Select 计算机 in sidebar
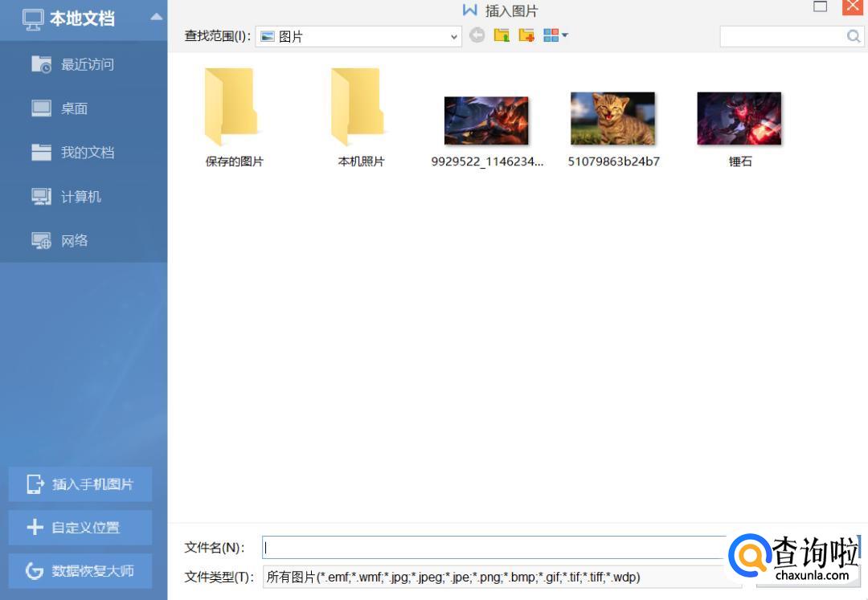 pos(84,196)
